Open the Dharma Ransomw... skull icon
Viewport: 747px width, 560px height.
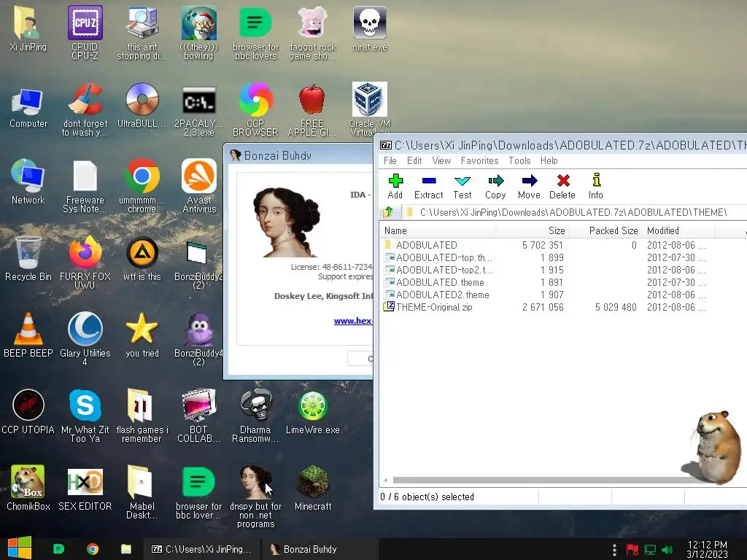tap(255, 416)
